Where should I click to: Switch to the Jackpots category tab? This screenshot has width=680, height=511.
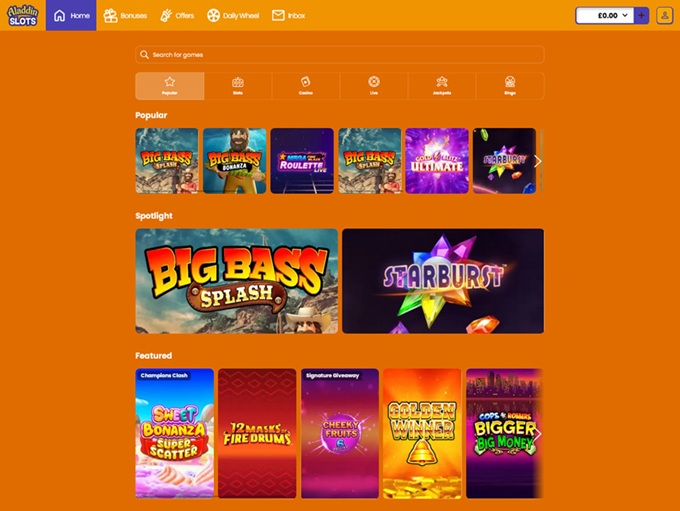coord(442,86)
